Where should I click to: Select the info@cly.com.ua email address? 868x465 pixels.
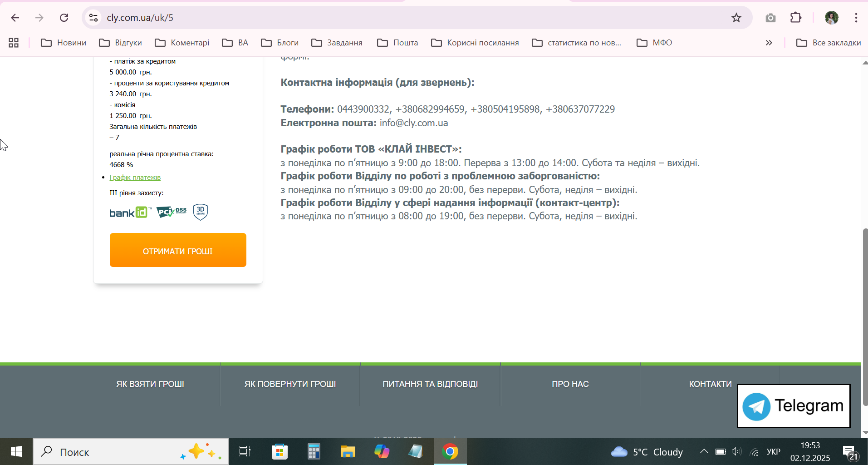(414, 123)
